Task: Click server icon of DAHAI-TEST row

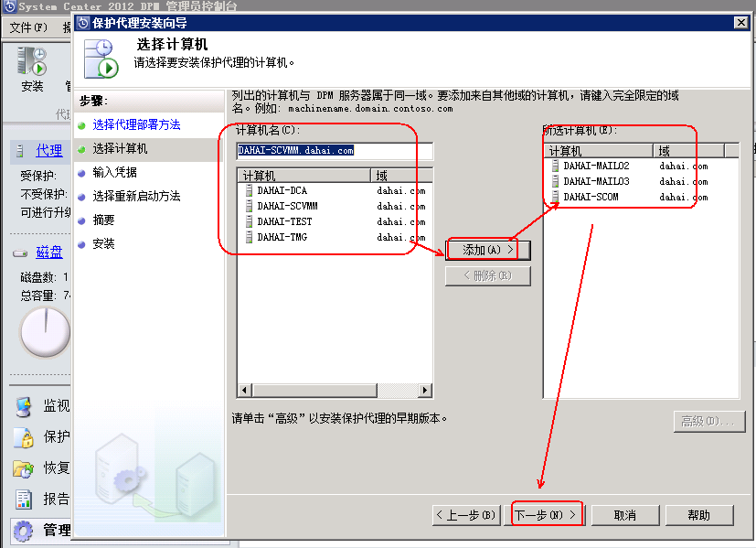Action: click(x=249, y=221)
